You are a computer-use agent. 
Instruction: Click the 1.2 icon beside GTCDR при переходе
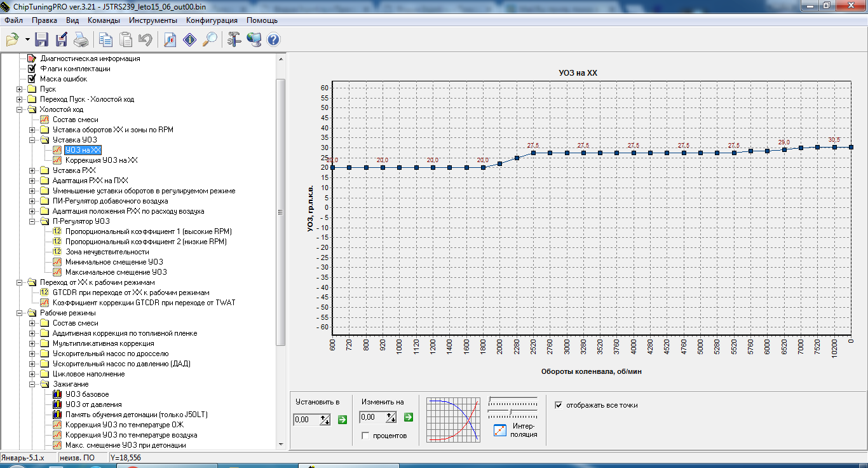(x=44, y=292)
